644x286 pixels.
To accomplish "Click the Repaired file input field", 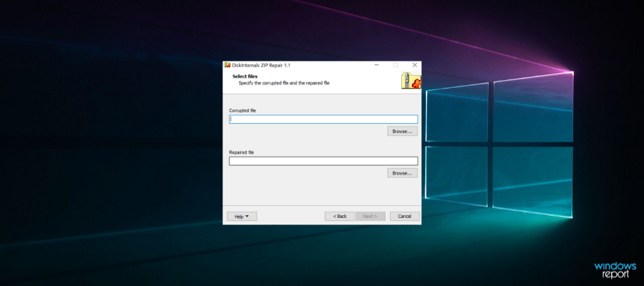I will coord(323,162).
